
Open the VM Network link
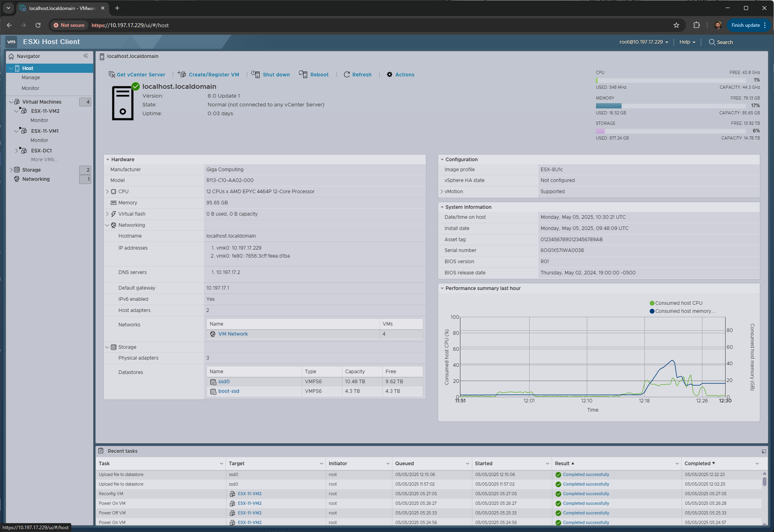(233, 334)
